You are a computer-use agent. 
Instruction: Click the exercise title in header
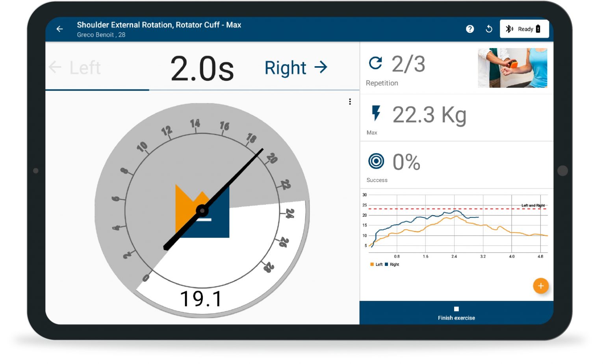[159, 25]
